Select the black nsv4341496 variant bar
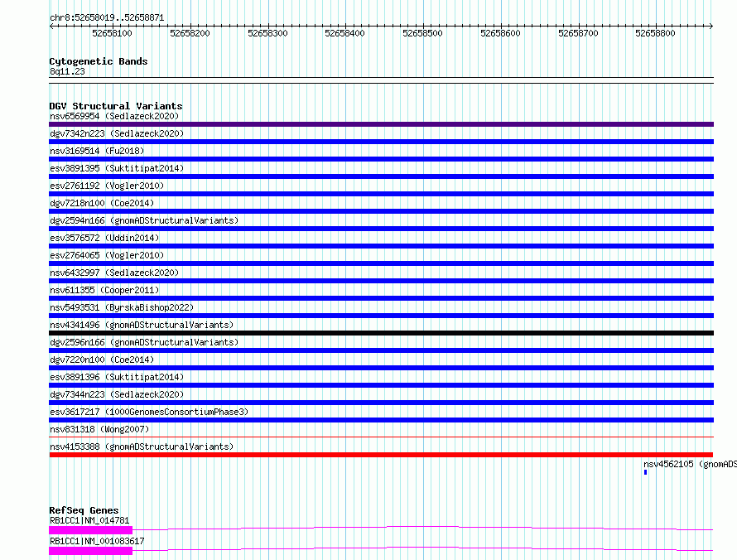 click(x=381, y=333)
